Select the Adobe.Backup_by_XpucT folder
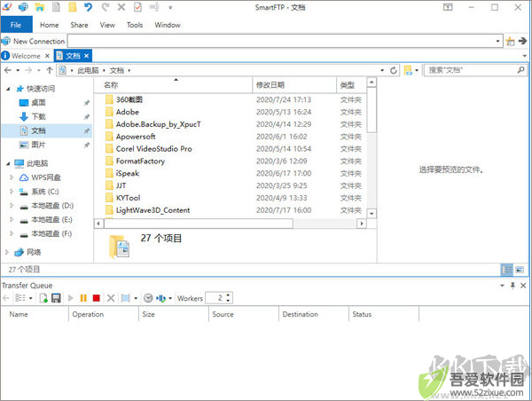The width and height of the screenshot is (532, 401). click(158, 124)
